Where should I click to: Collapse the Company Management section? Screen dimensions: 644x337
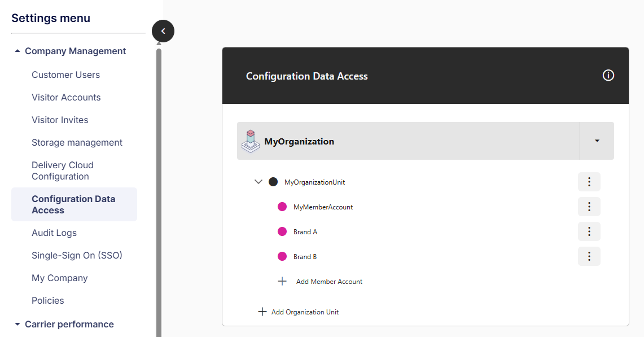pyautogui.click(x=17, y=51)
